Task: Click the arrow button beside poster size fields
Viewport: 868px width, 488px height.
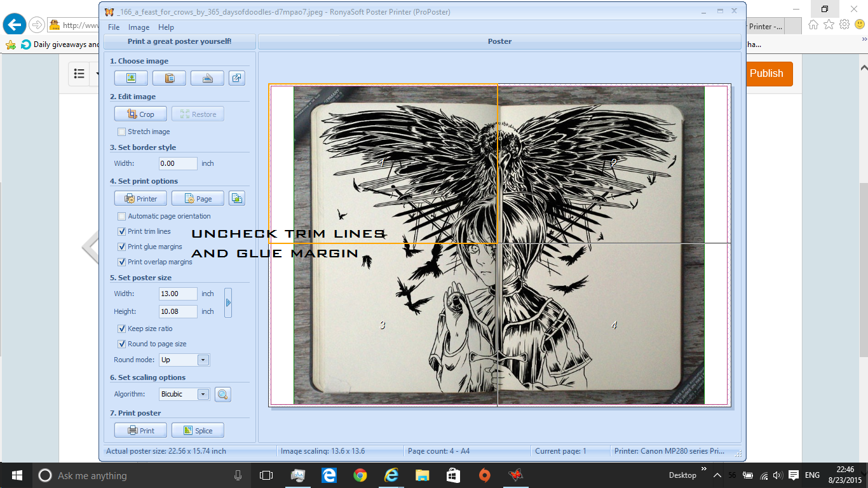Action: point(228,302)
